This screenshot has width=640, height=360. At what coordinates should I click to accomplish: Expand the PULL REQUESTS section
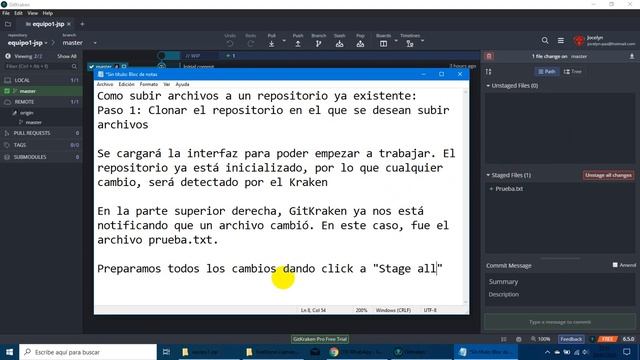pyautogui.click(x=41, y=133)
